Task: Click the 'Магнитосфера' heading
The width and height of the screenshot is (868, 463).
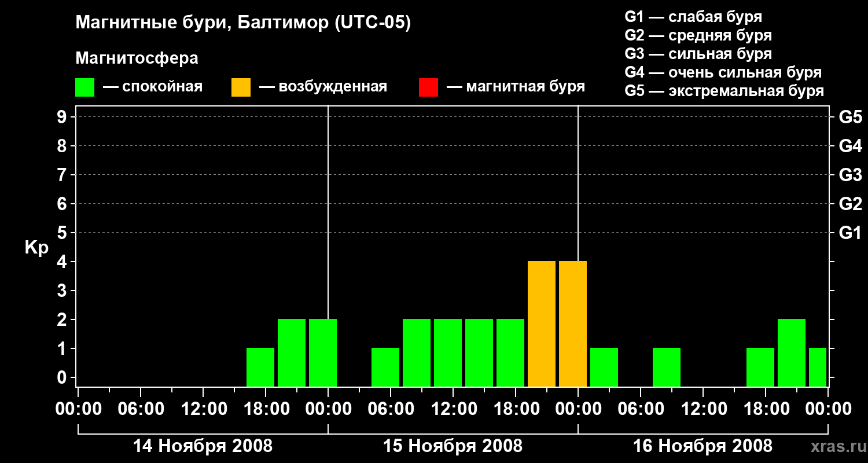Action: 137,58
